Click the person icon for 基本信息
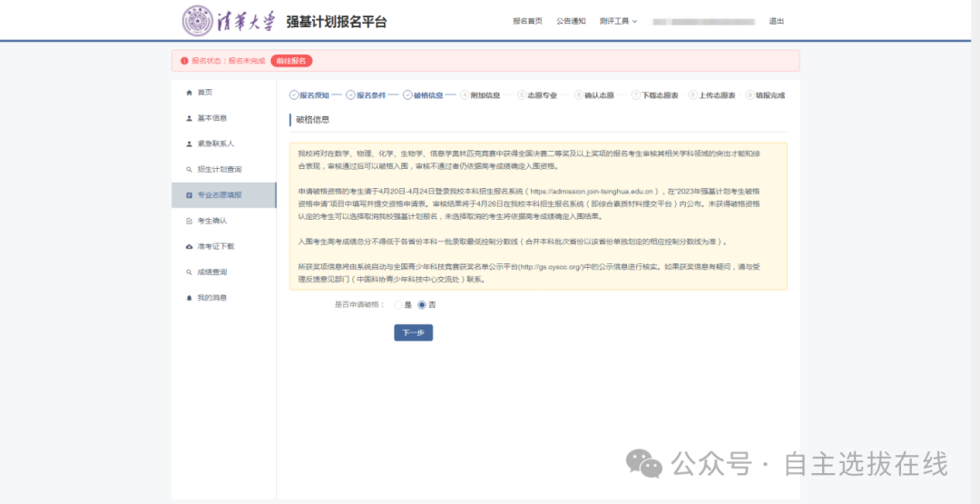Viewport: 980px width, 504px height. [x=189, y=118]
